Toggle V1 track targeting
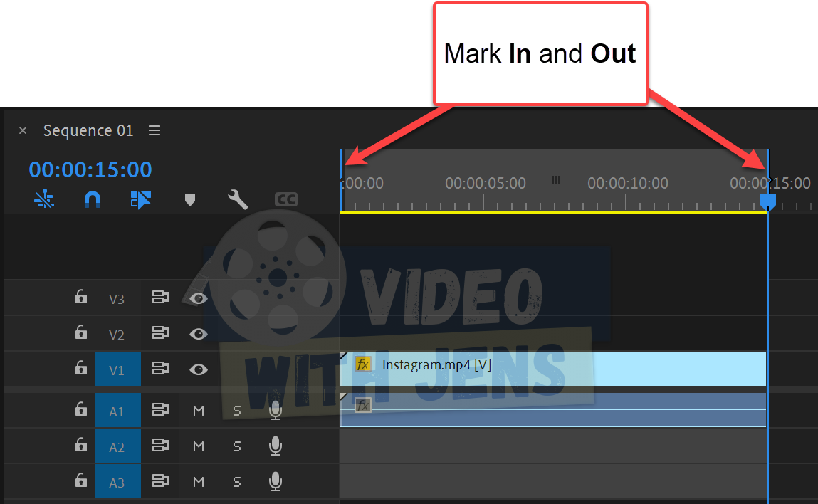 (118, 369)
